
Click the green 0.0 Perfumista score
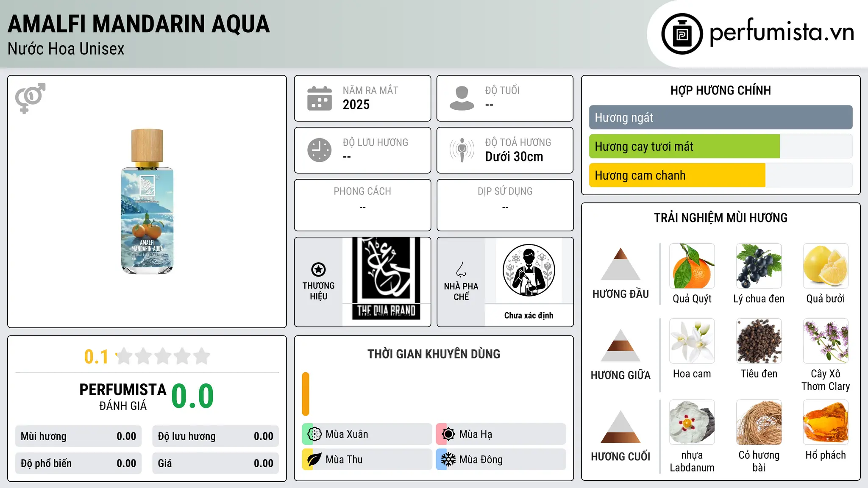(193, 396)
